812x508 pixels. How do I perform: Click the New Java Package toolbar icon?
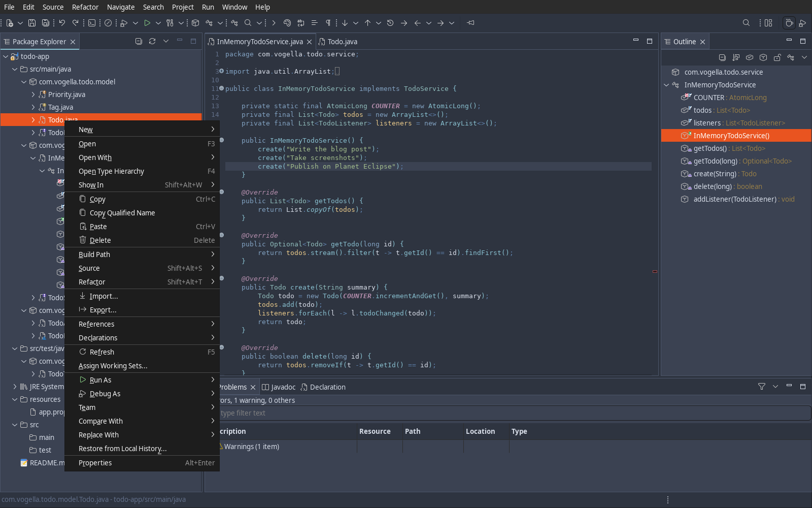tap(195, 23)
